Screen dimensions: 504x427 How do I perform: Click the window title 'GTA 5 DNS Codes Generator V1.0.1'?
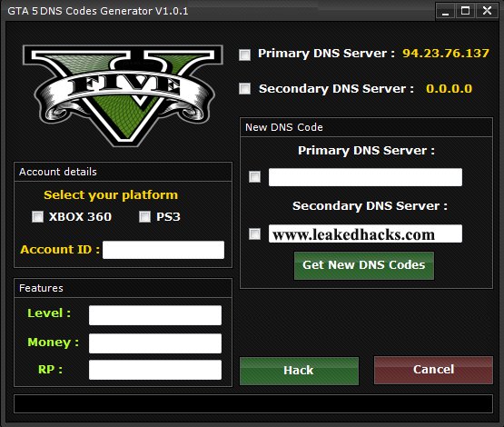tap(98, 11)
